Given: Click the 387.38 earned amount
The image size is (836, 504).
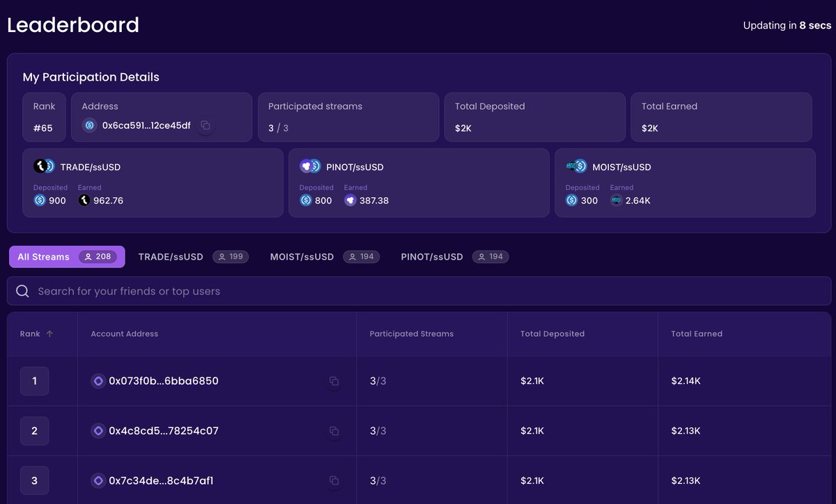Looking at the screenshot, I should (x=375, y=200).
